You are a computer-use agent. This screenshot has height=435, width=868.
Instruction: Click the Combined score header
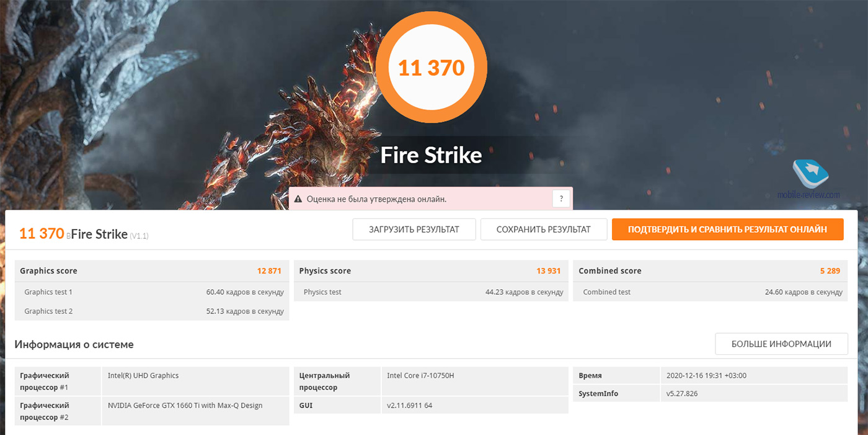pos(610,271)
